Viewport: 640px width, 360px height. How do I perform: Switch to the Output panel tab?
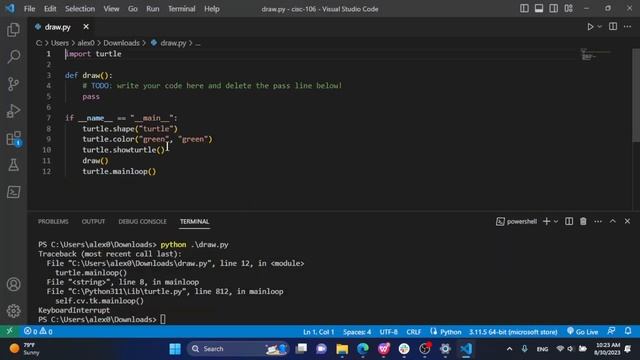(x=93, y=221)
